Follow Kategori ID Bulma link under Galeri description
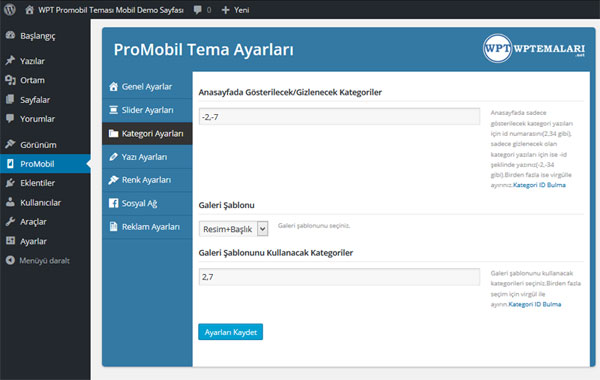The image size is (600, 380). (535, 304)
